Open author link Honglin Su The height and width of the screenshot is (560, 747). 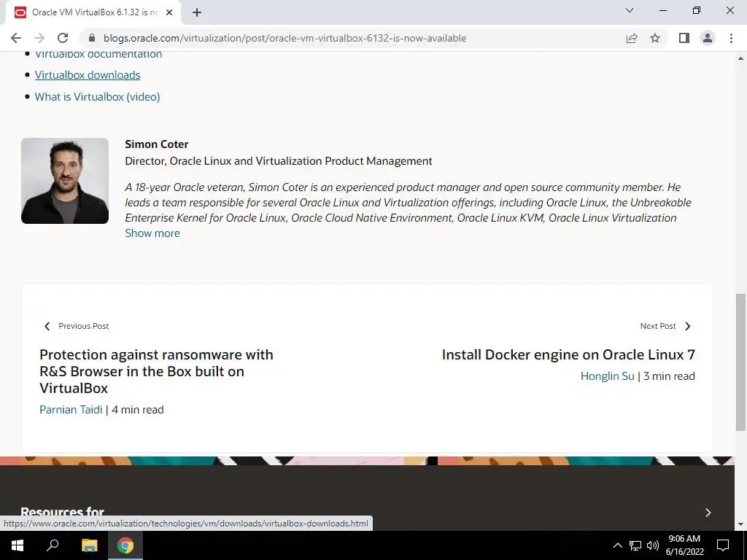[x=608, y=376]
